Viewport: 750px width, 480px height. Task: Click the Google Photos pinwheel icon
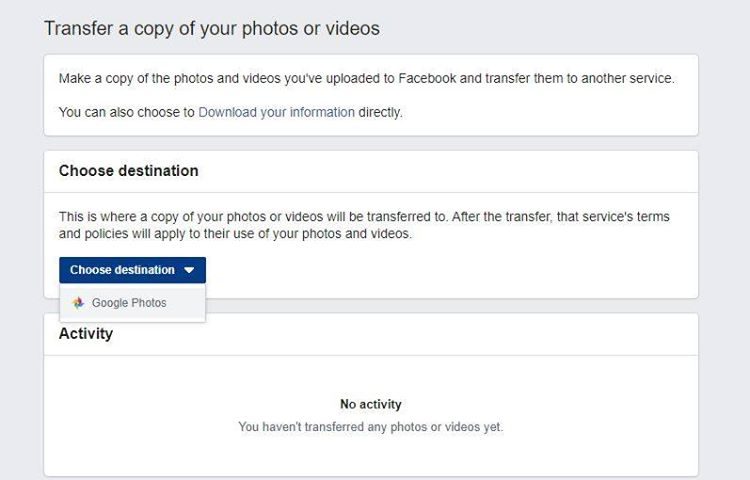(78, 303)
